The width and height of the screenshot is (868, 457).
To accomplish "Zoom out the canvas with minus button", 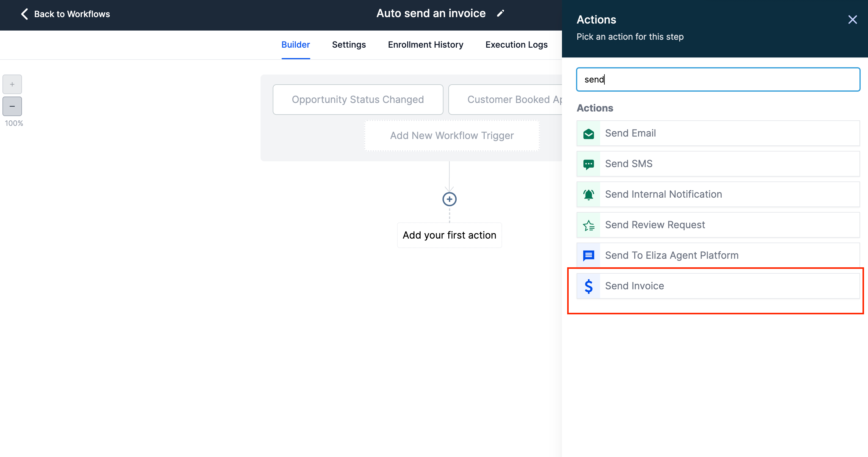I will tap(12, 106).
